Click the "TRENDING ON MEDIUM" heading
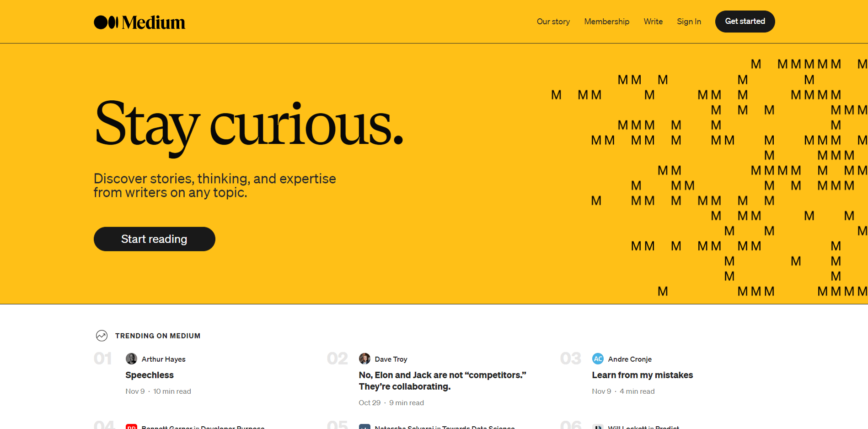Viewport: 868px width, 429px height. (158, 336)
